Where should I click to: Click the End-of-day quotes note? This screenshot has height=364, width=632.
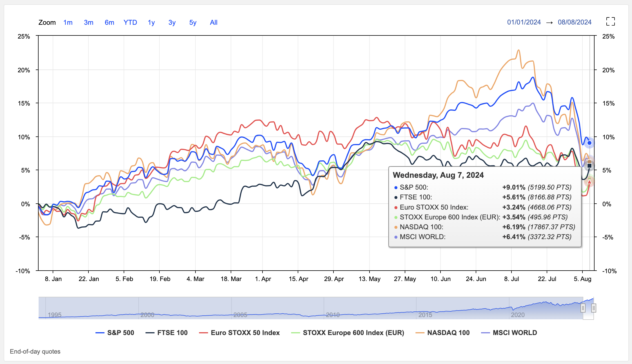(35, 351)
